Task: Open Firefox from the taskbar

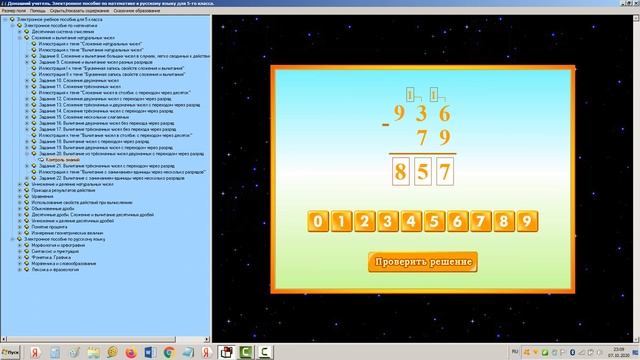Action: click(131, 352)
